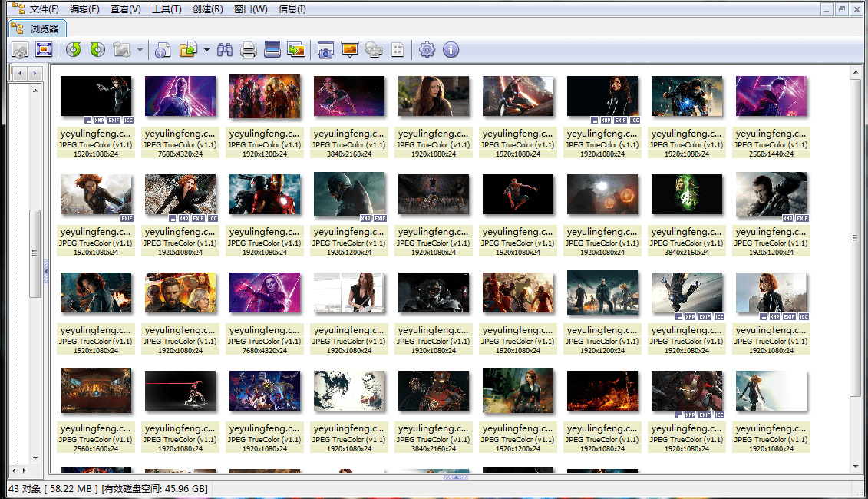Rotate image left with green counterclockwise arrow
The height and width of the screenshot is (499, 868).
(74, 50)
